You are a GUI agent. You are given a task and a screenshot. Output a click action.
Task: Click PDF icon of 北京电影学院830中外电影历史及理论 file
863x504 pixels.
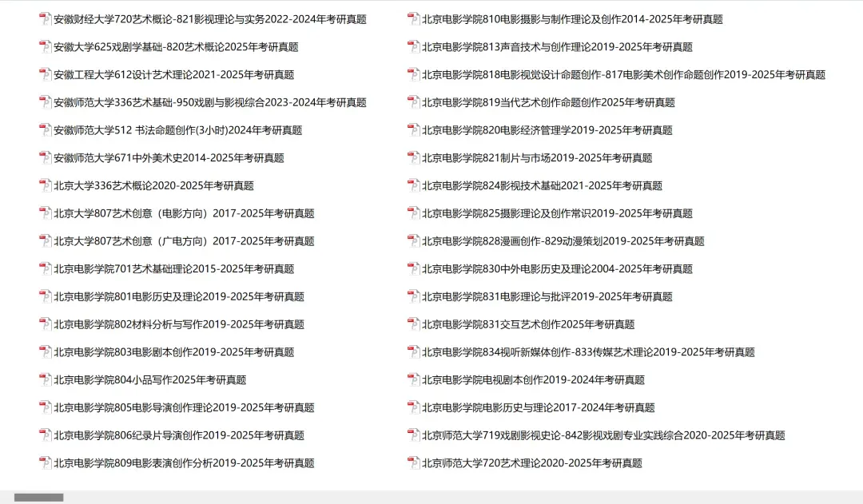(x=413, y=268)
